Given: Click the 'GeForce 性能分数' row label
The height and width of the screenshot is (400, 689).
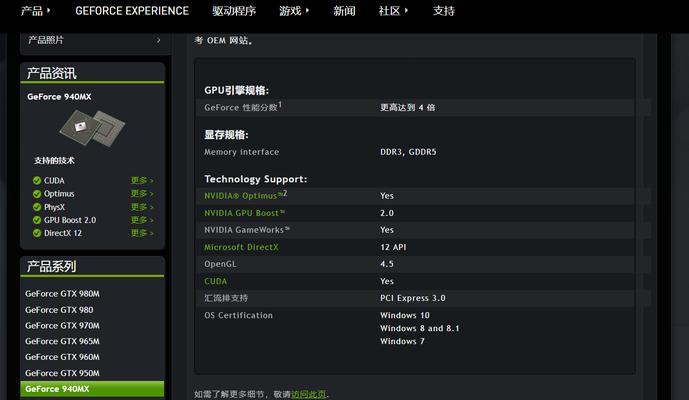Looking at the screenshot, I should click(243, 107).
